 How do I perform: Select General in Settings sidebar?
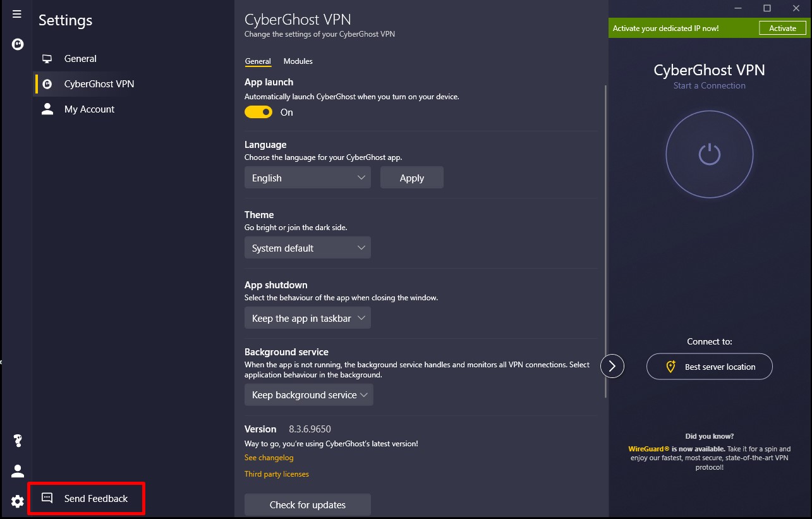[x=134, y=59]
